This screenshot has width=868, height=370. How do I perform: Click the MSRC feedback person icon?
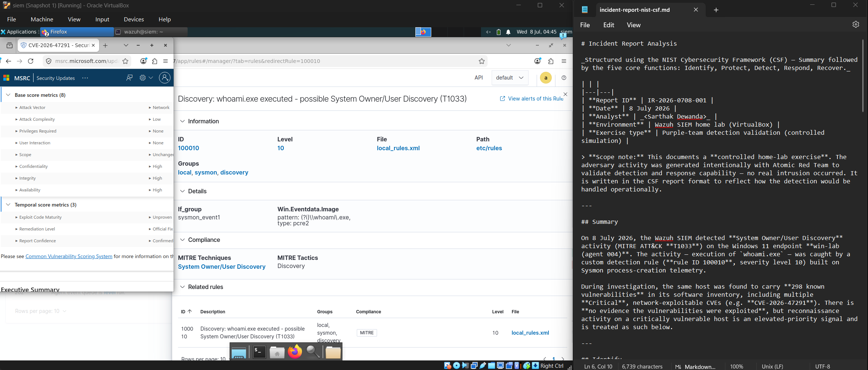coord(129,78)
